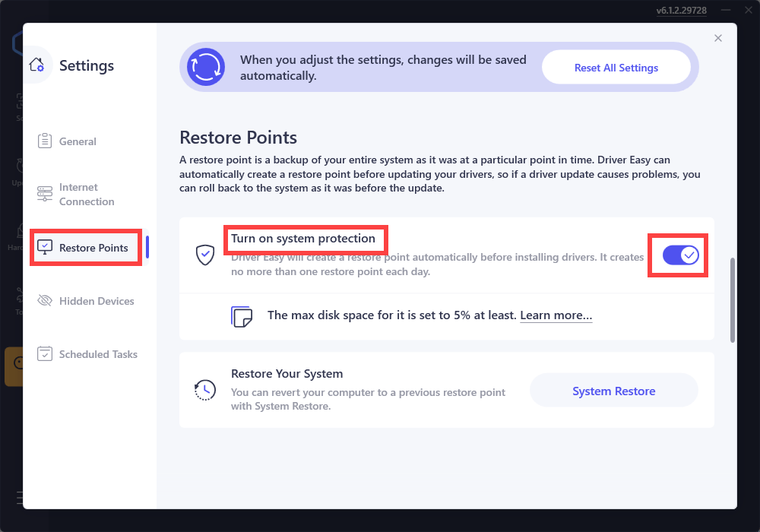760x532 pixels.
Task: Click the Scheduled Tasks calendar icon
Action: tap(45, 354)
